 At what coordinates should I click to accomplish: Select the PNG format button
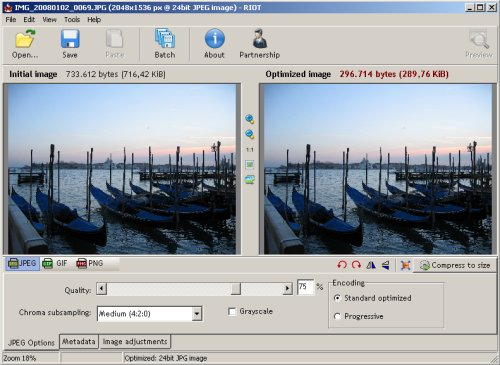pyautogui.click(x=90, y=263)
